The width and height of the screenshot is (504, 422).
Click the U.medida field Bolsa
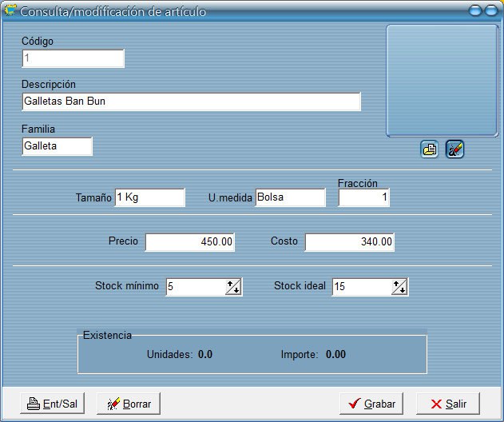tap(291, 197)
